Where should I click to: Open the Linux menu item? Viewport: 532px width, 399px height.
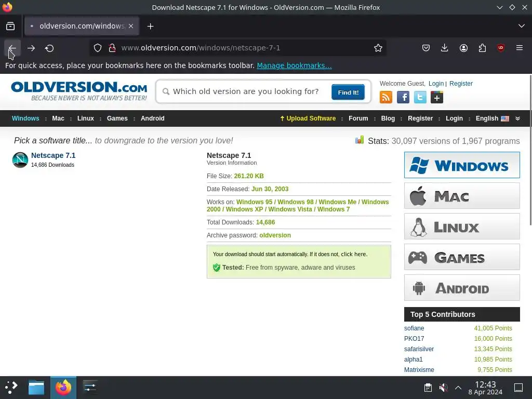86,118
